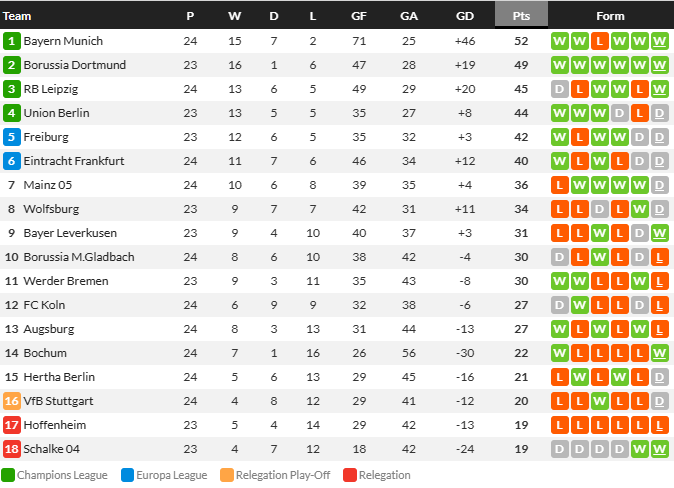This screenshot has width=674, height=488.
Task: Click the Form column header
Action: 610,16
